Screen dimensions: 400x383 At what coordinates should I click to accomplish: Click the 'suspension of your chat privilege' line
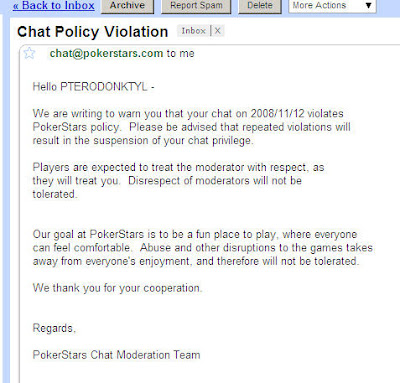coord(143,141)
